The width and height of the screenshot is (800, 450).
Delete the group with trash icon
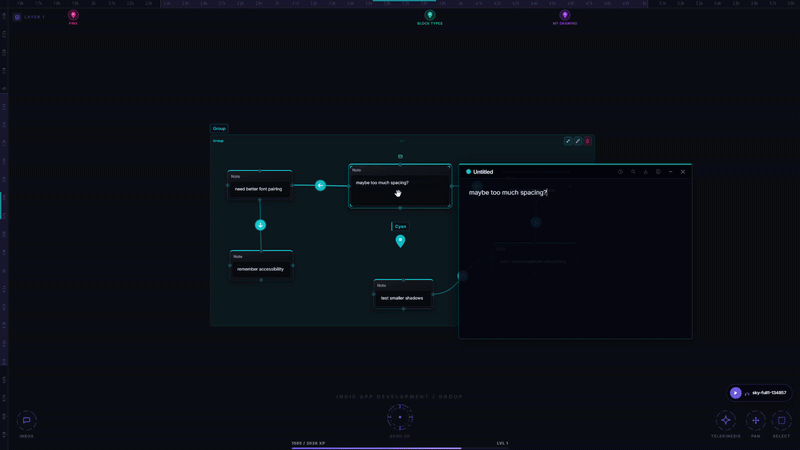point(587,141)
